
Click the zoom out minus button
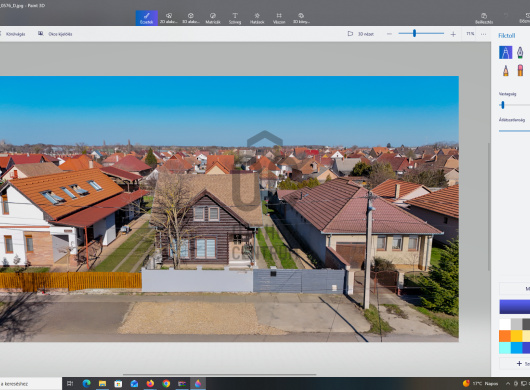tap(389, 34)
